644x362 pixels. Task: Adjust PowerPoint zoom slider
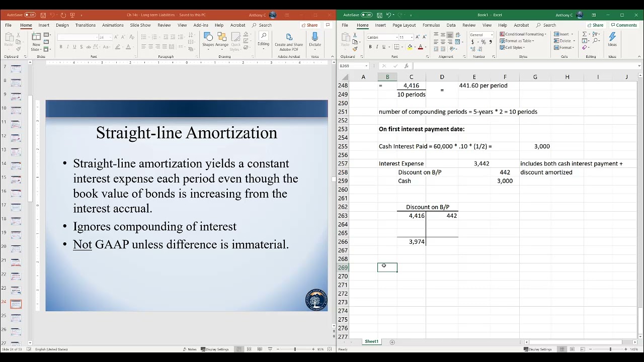(x=295, y=349)
